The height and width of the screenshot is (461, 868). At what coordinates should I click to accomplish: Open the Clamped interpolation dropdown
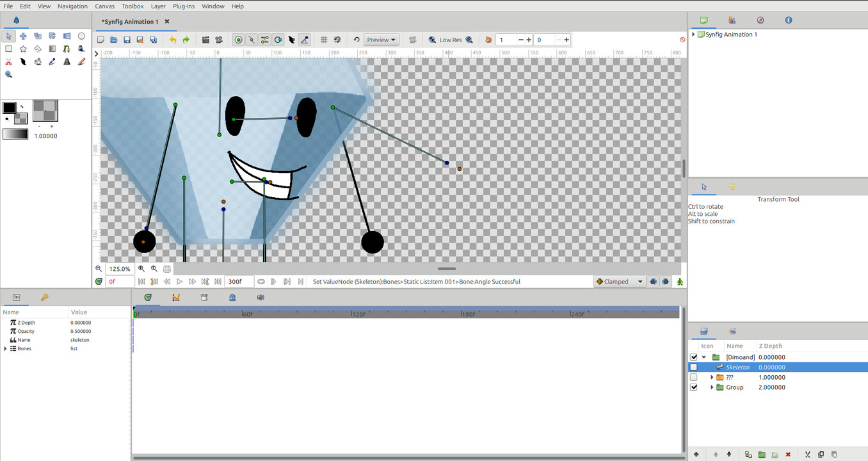pyautogui.click(x=620, y=282)
